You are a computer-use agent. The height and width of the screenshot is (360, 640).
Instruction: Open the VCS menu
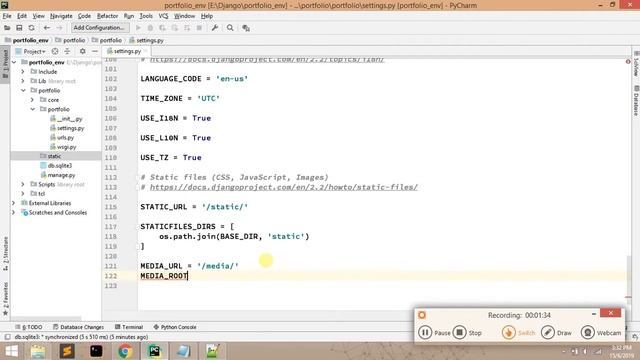pos(163,16)
